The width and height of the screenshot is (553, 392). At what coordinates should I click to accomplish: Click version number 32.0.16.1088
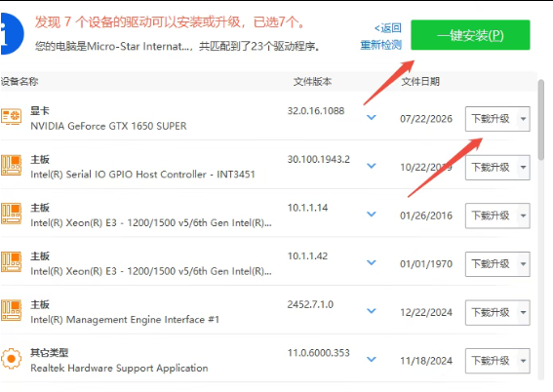[x=316, y=111]
